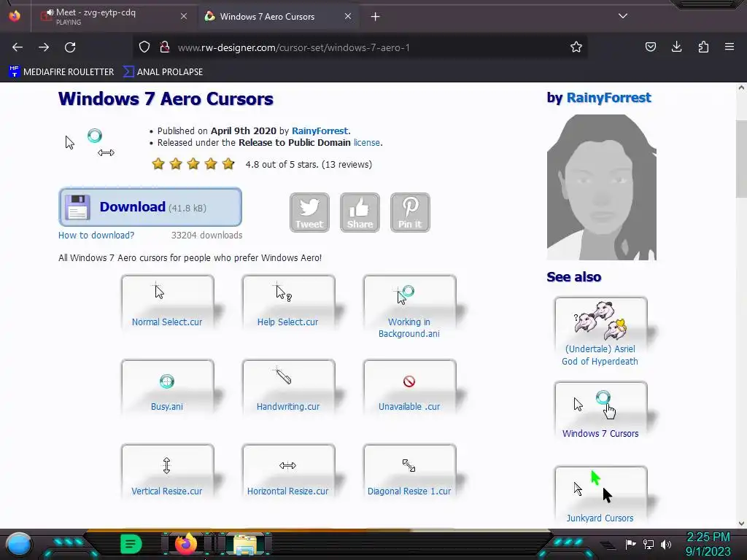
Task: Open the green notes app on taskbar
Action: tap(131, 544)
